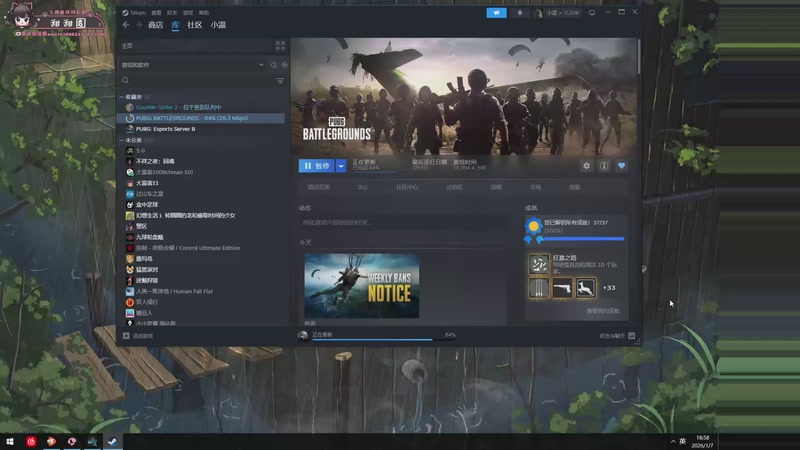Open friends and chat icon
800x450 pixels.
tap(632, 336)
